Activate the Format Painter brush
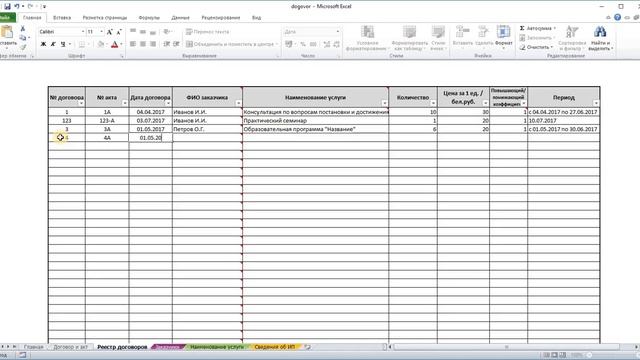The height and width of the screenshot is (360, 640). click(x=23, y=47)
